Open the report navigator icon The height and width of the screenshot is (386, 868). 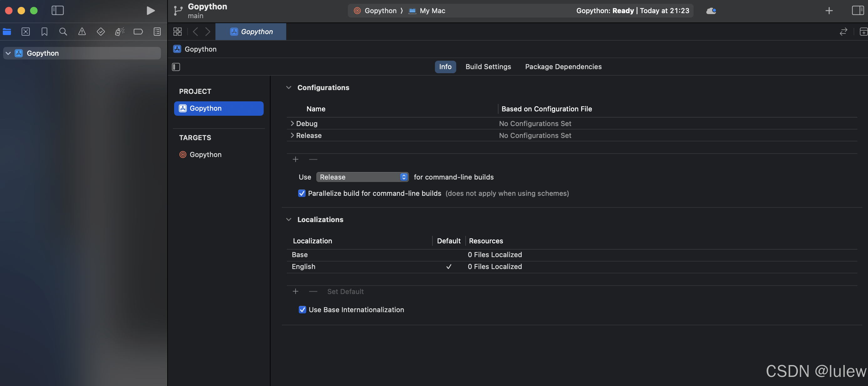tap(157, 32)
